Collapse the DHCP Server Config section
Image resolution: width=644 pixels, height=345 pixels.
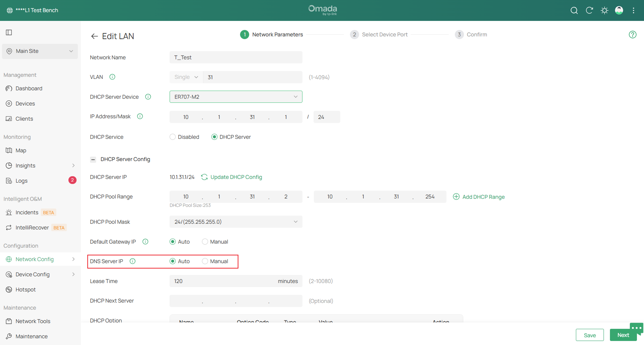pos(93,159)
